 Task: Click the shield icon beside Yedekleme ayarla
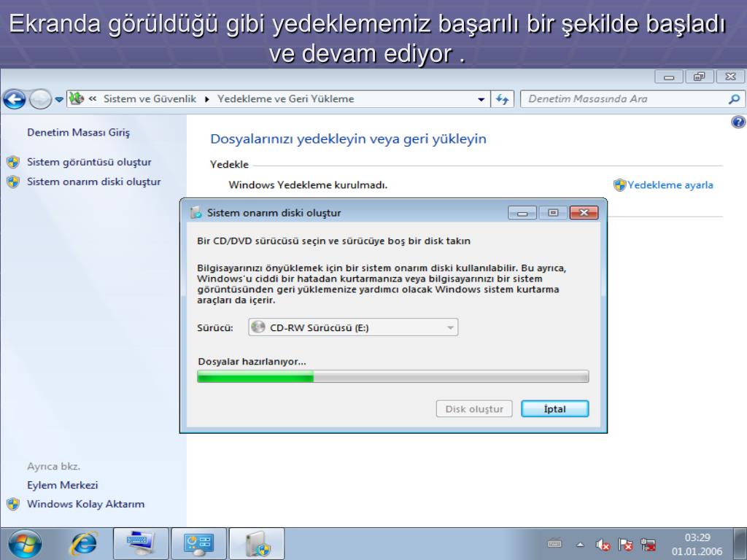coord(619,184)
